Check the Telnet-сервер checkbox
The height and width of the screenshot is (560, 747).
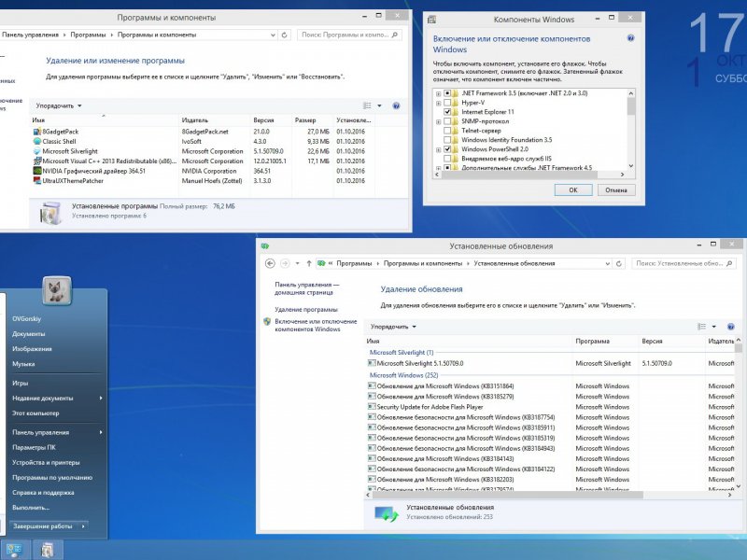(447, 131)
